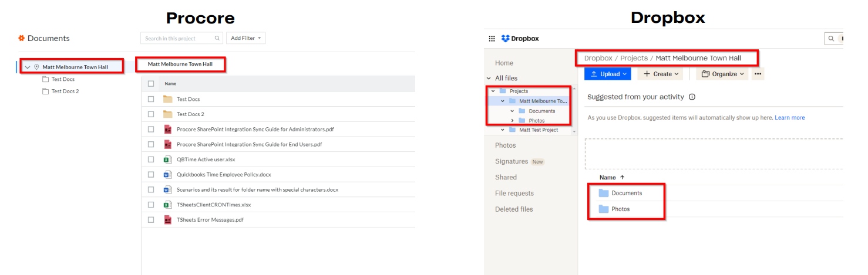This screenshot has width=868, height=275.
Task: Open the Dropbox app grid menu icon
Action: 492,39
